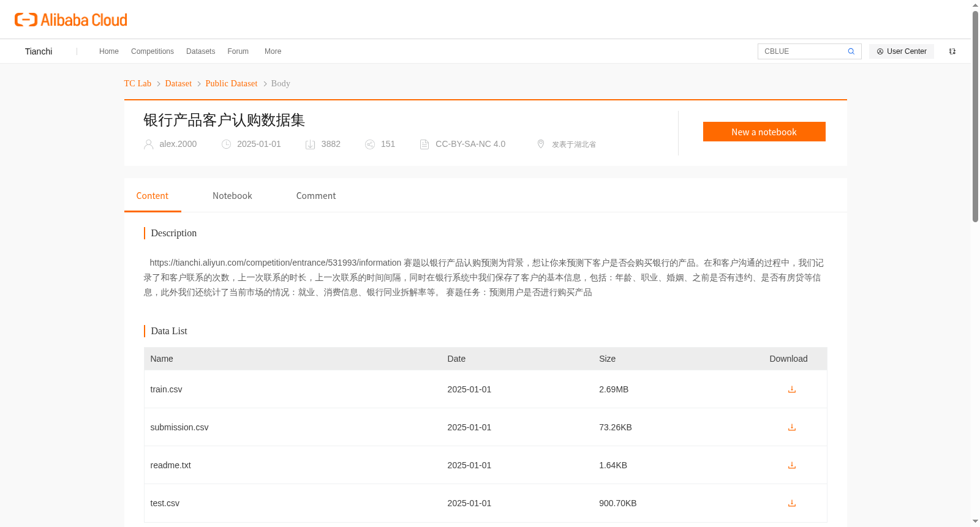Image resolution: width=980 pixels, height=527 pixels.
Task: Click the Alibaba Cloud logo
Action: click(x=71, y=20)
